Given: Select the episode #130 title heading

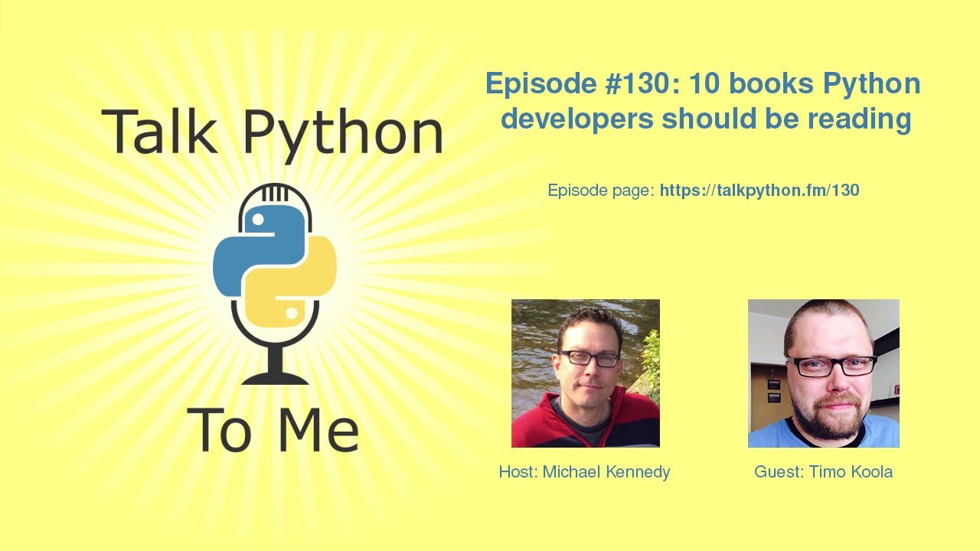Looking at the screenshot, I should pyautogui.click(x=704, y=101).
